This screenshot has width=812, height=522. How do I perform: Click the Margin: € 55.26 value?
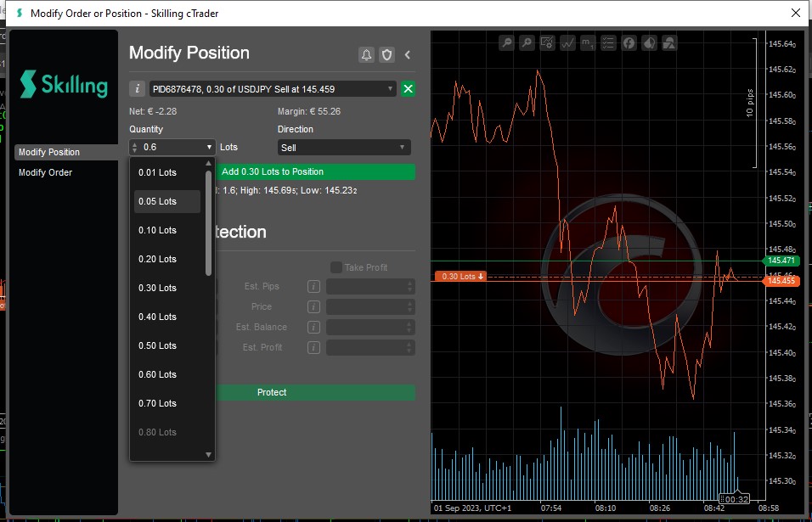(x=309, y=111)
